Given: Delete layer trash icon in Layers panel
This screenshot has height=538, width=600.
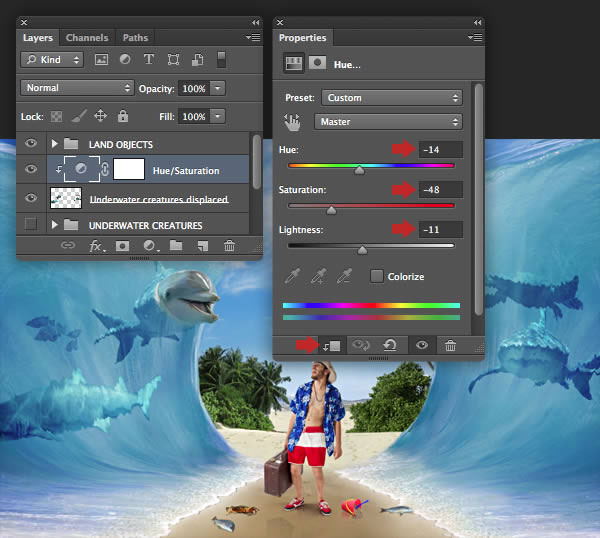Looking at the screenshot, I should pos(229,245).
